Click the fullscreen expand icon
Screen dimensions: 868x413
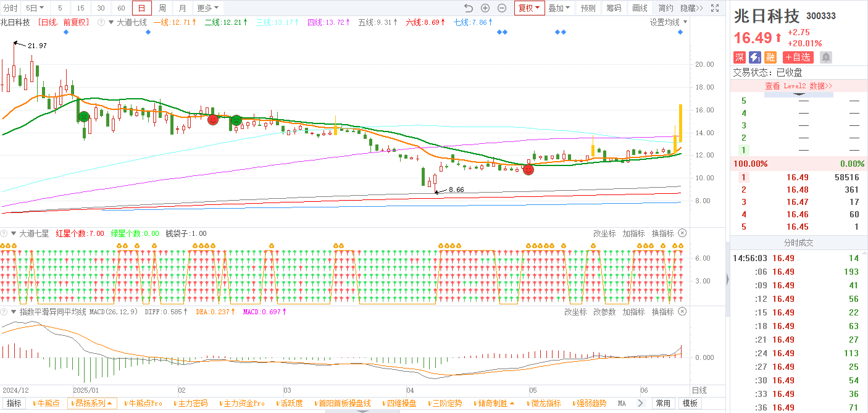715,8
